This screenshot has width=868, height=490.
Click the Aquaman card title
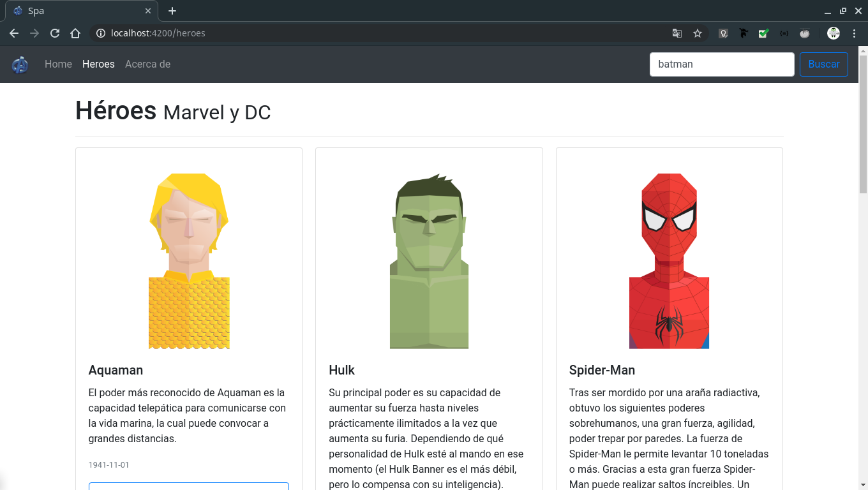tap(116, 370)
